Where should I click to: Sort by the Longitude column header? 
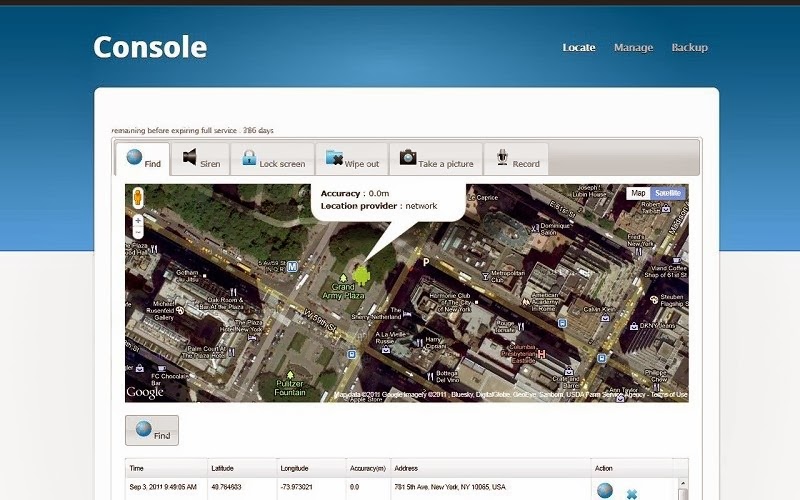[x=311, y=468]
